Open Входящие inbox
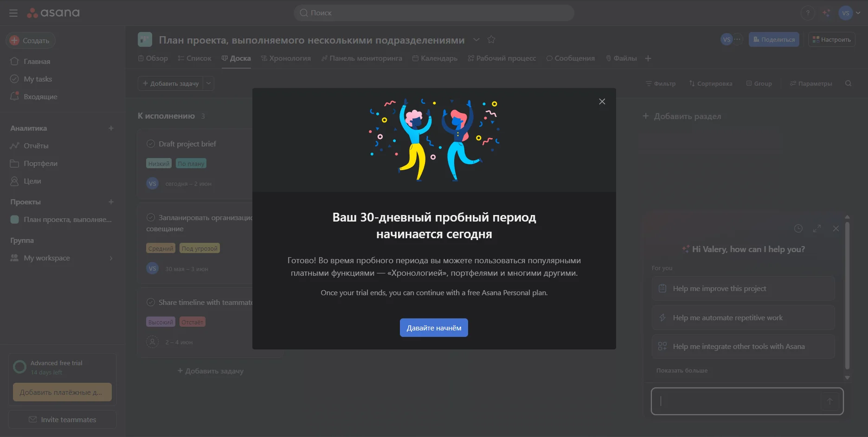The height and width of the screenshot is (437, 868). click(x=40, y=96)
